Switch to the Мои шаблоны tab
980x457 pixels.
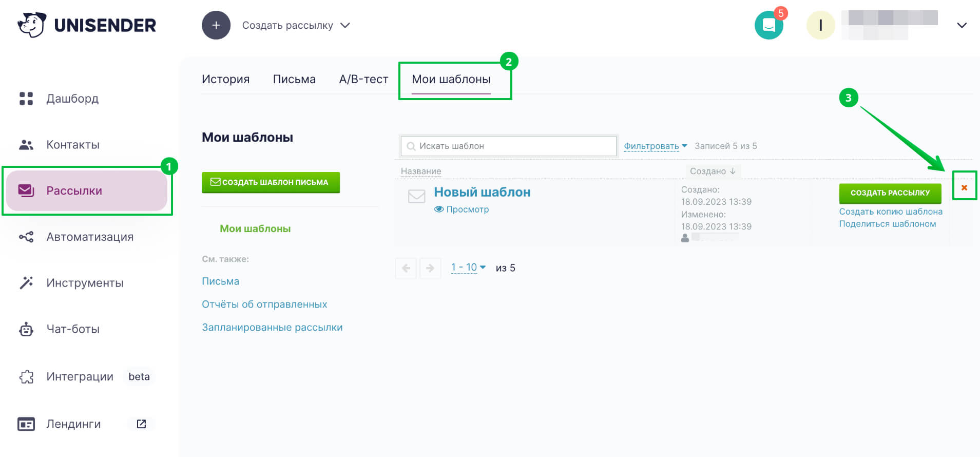point(451,79)
